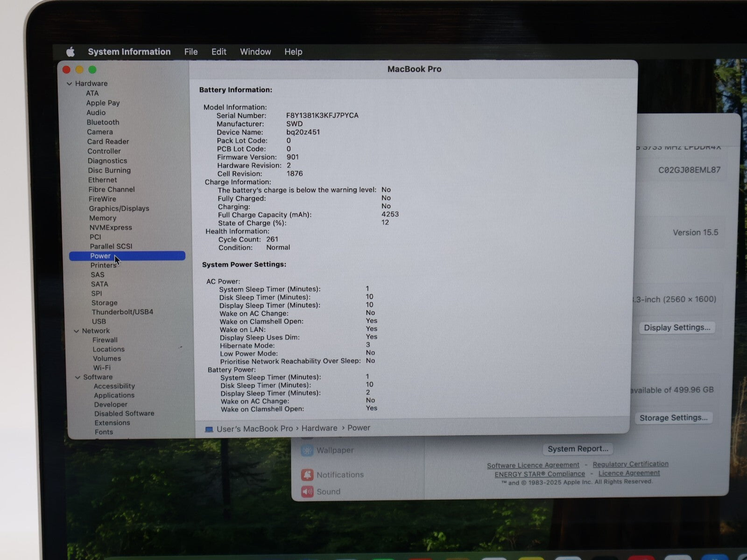Screen dimensions: 747x560
Task: Open the Window menu
Action: (255, 52)
